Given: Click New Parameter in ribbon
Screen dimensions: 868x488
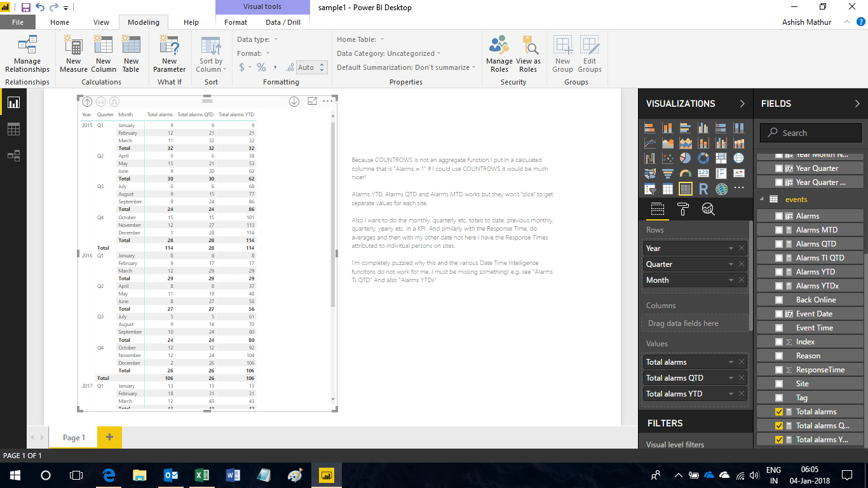Looking at the screenshot, I should [x=169, y=55].
